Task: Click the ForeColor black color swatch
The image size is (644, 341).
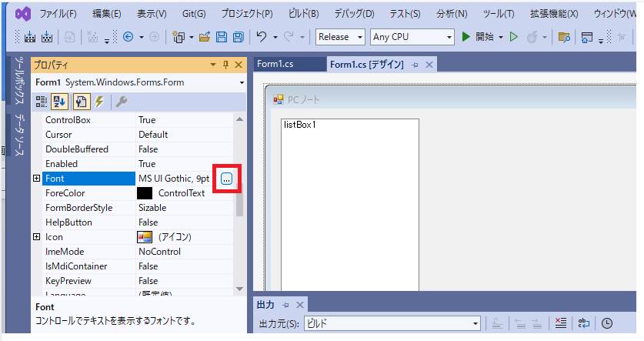Action: (145, 193)
